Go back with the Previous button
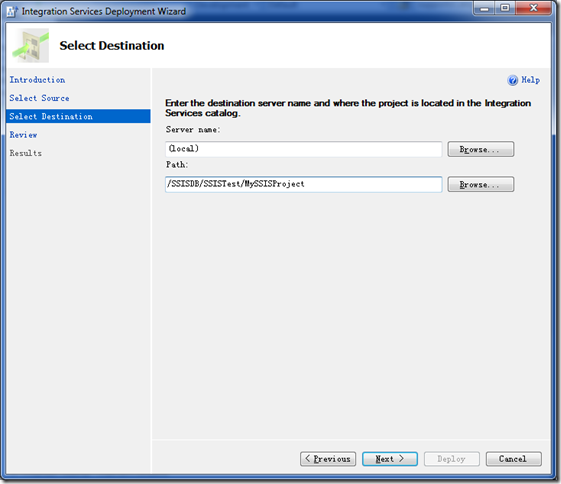This screenshot has width=561, height=484. tap(328, 459)
